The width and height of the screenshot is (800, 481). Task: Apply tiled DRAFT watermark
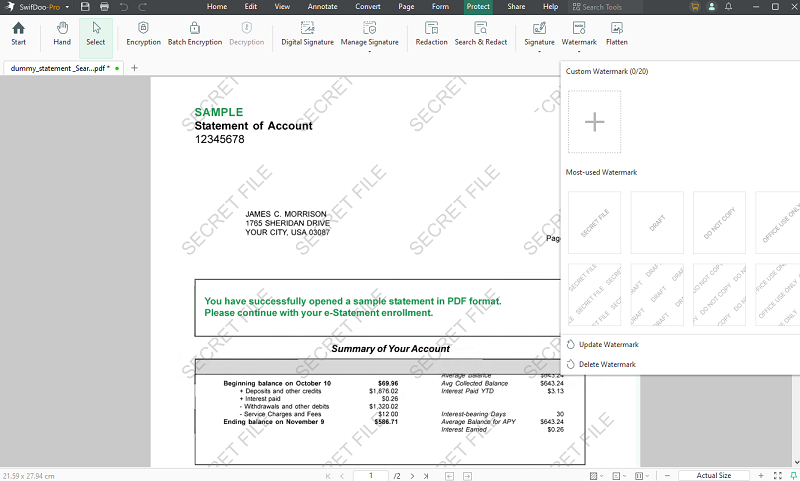[657, 295]
